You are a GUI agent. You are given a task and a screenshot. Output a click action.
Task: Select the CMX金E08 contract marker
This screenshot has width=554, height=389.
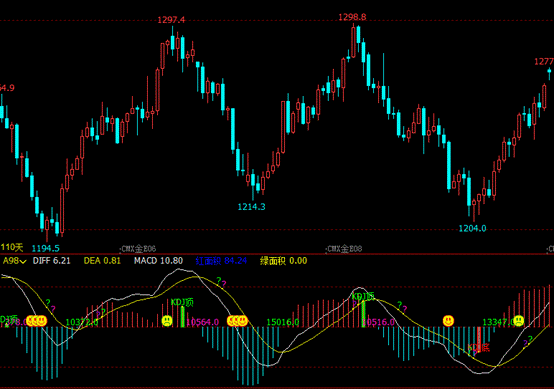[345, 249]
